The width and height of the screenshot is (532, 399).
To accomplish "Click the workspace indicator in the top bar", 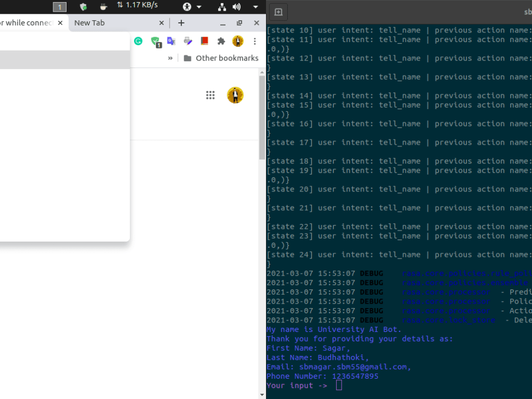I will [59, 7].
